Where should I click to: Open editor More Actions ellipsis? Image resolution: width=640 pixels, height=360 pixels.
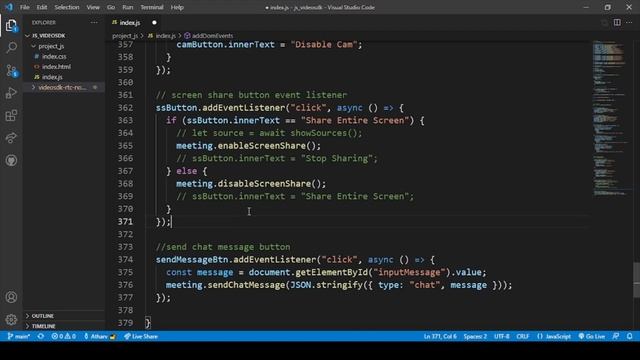(629, 22)
